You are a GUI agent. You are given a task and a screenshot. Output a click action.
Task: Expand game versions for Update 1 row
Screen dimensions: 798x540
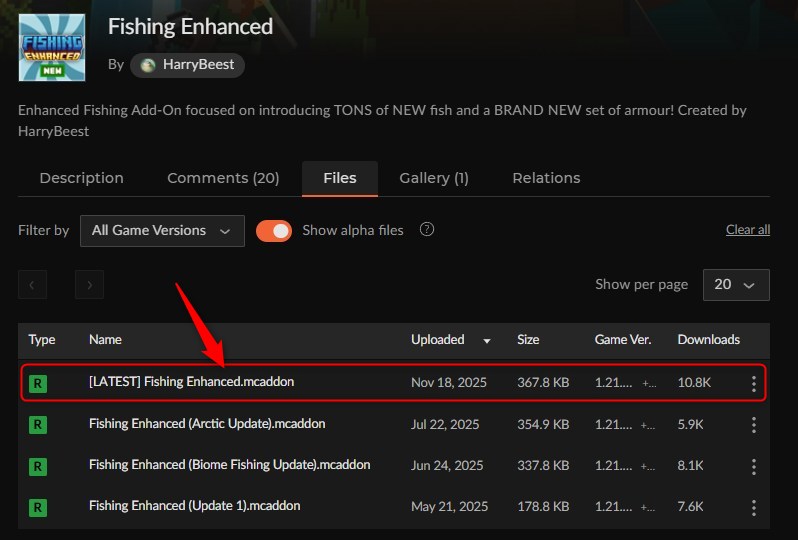pos(648,507)
